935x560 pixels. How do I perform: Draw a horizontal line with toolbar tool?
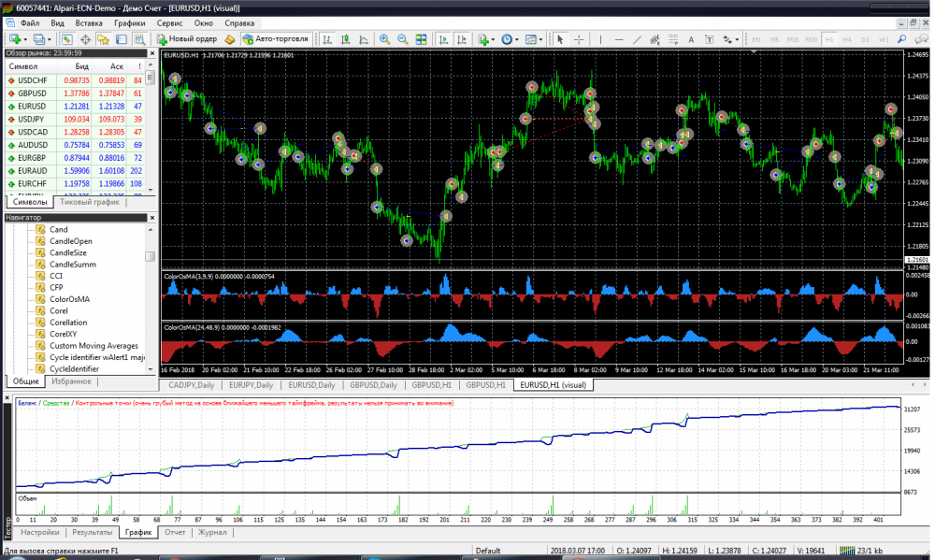pos(617,39)
